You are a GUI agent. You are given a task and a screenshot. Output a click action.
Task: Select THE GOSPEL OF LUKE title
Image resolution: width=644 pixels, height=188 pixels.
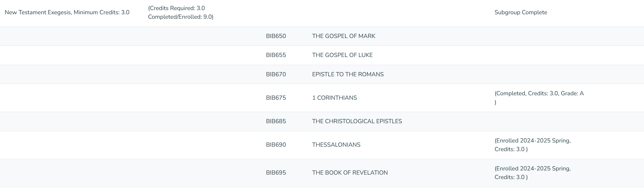(x=342, y=55)
